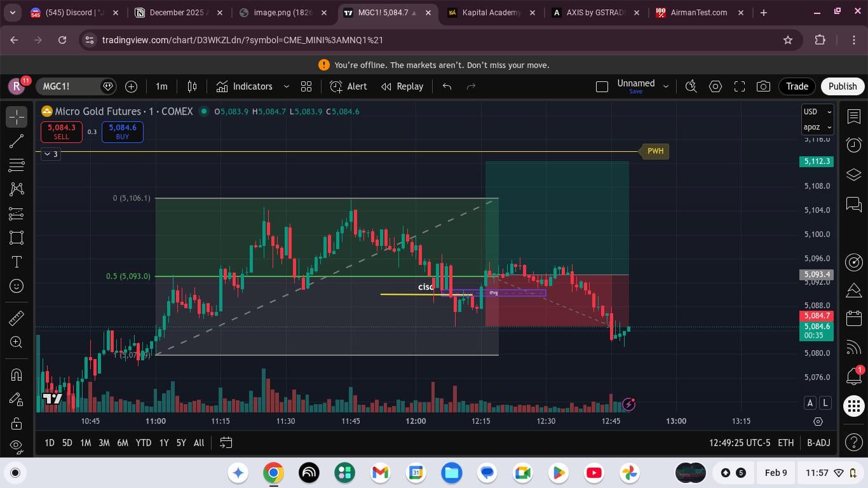Screen dimensions: 868x488
Task: Toggle log scale with L button
Action: tap(825, 403)
